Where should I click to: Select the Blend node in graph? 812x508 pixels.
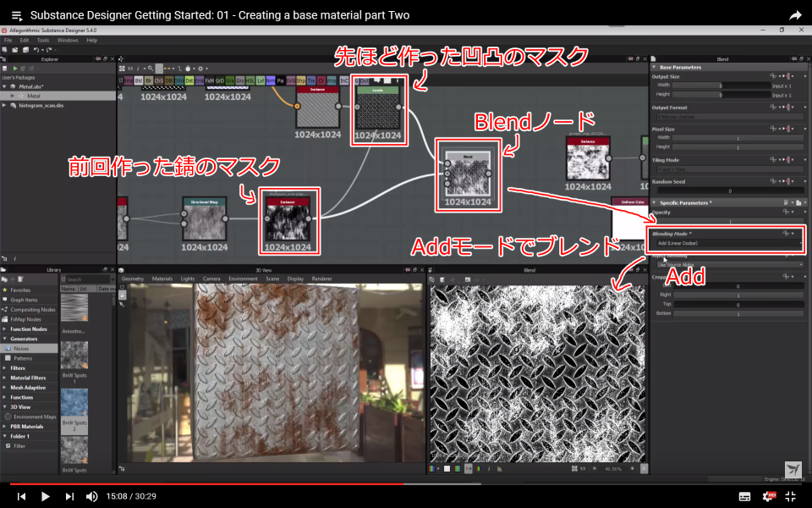click(468, 175)
